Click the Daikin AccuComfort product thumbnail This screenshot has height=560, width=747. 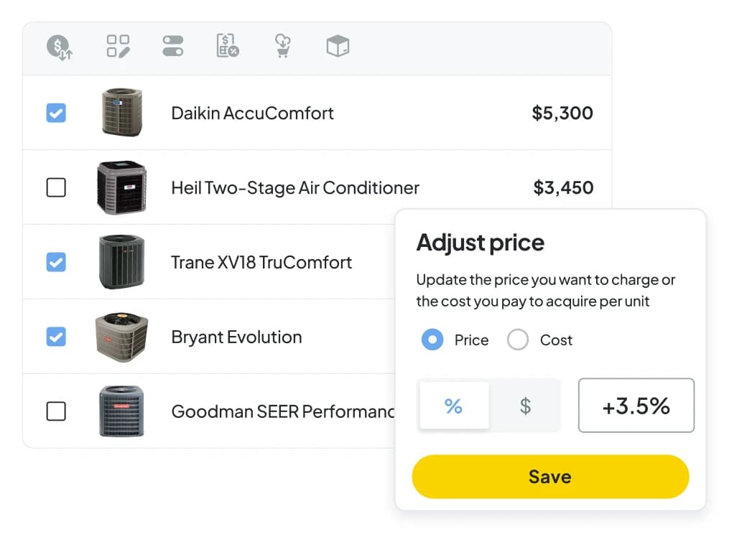pos(122,113)
